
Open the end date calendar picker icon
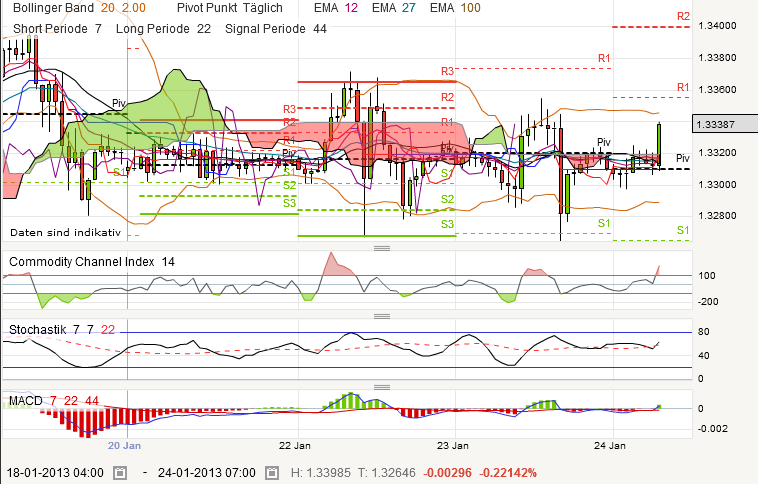click(272, 472)
